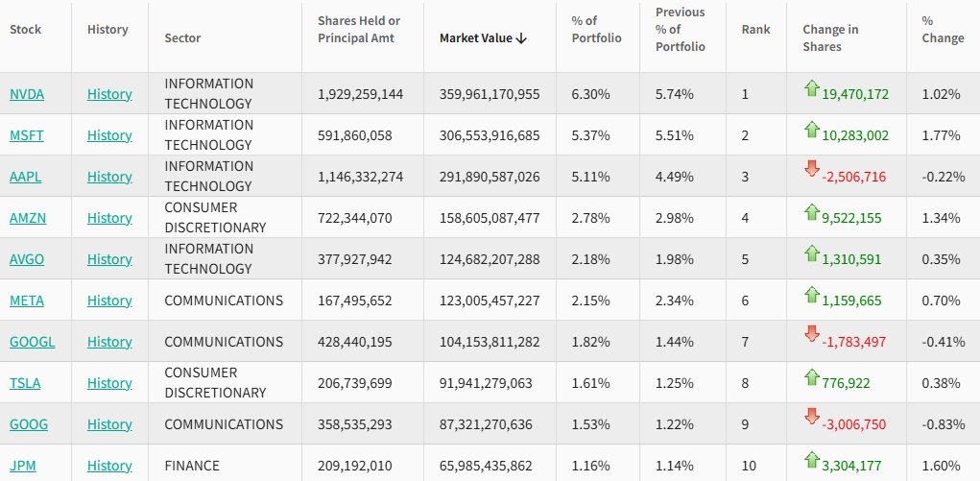
Task: Click the red down arrow in AAPL row
Action: [x=812, y=170]
